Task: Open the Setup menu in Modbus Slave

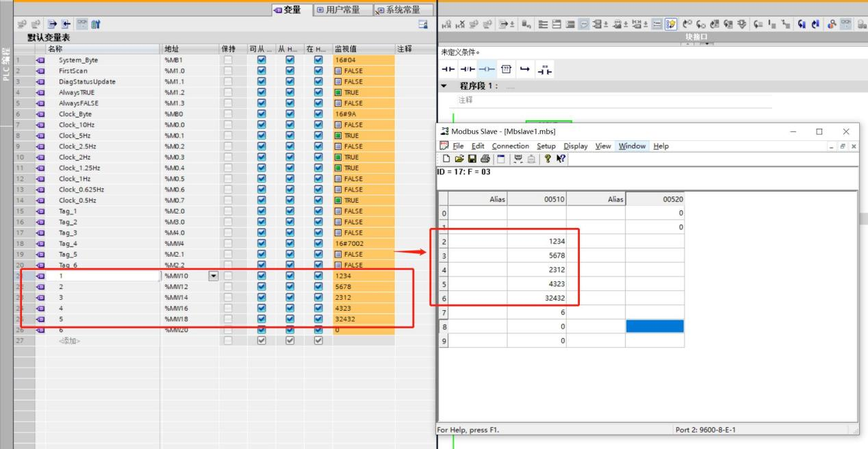Action: click(546, 146)
